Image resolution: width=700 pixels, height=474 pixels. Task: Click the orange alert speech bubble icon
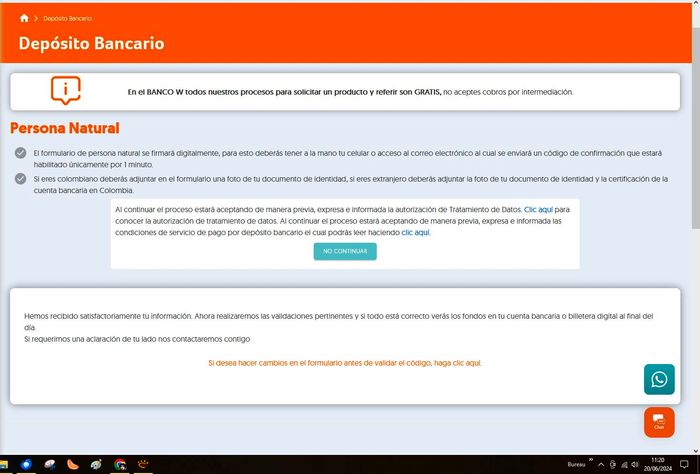66,91
